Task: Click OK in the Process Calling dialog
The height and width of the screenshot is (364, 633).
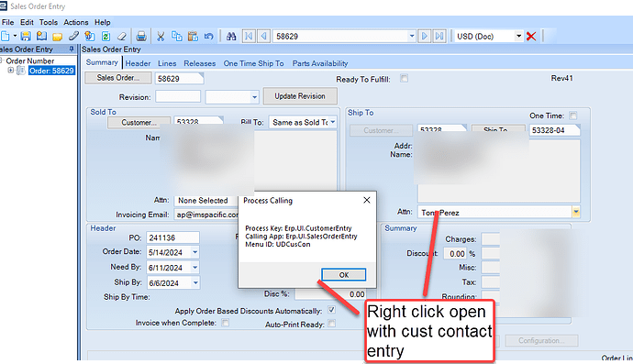Action: tap(343, 275)
